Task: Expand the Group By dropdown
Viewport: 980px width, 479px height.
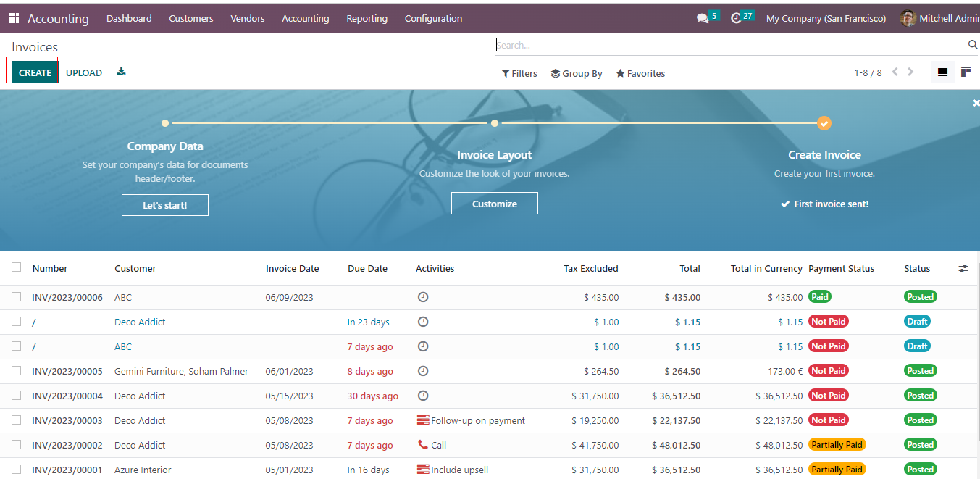Action: tap(577, 73)
